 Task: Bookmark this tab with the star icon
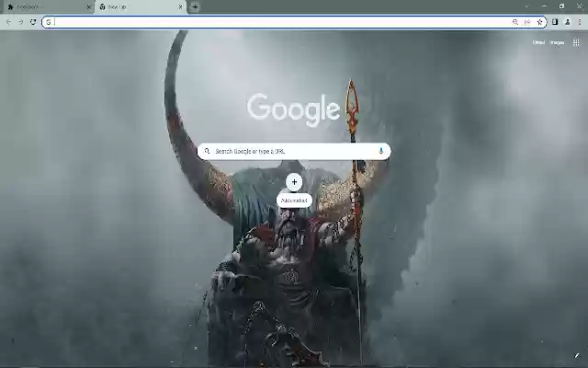539,22
